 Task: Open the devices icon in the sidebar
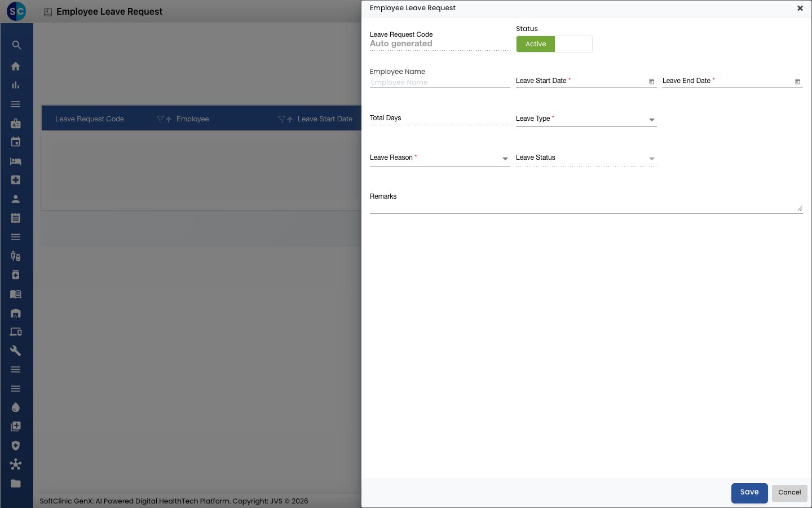click(16, 332)
